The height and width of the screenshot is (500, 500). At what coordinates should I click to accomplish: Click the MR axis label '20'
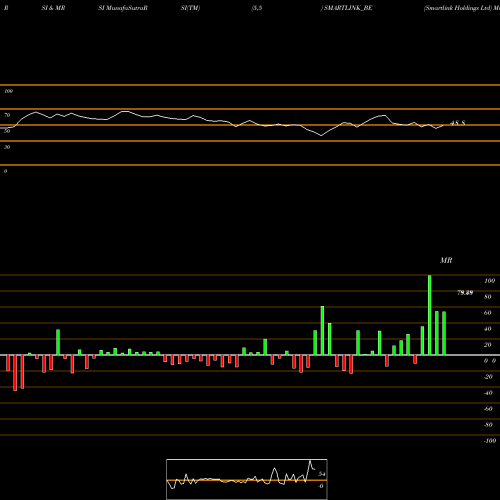click(488, 345)
